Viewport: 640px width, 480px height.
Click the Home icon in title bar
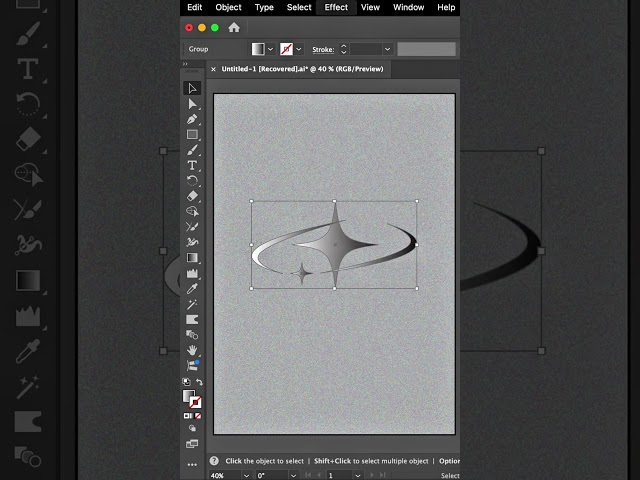tap(234, 27)
